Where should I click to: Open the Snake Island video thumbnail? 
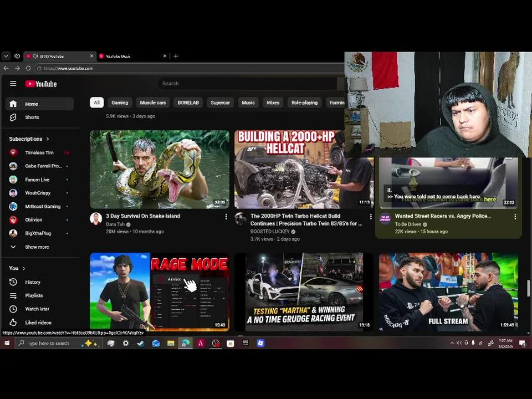(x=160, y=170)
